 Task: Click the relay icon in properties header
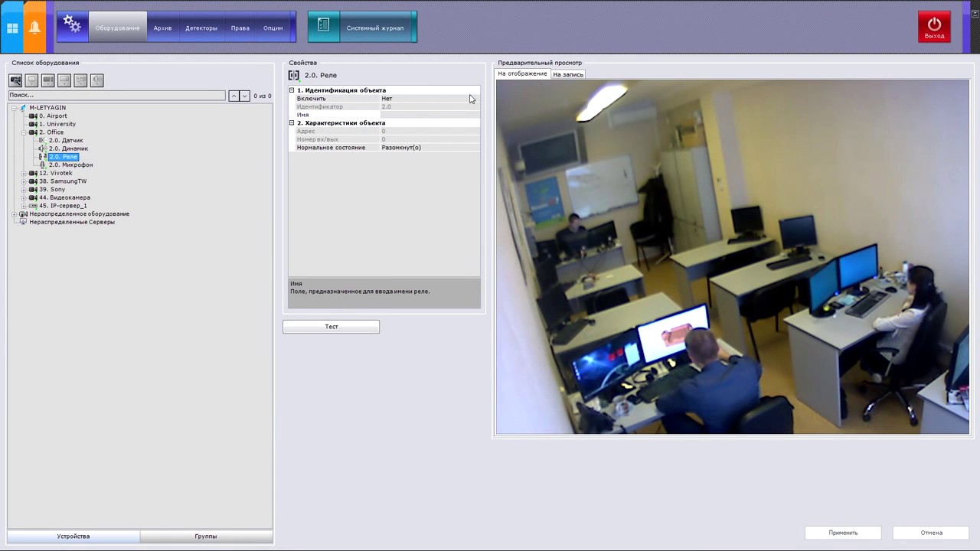[x=294, y=75]
